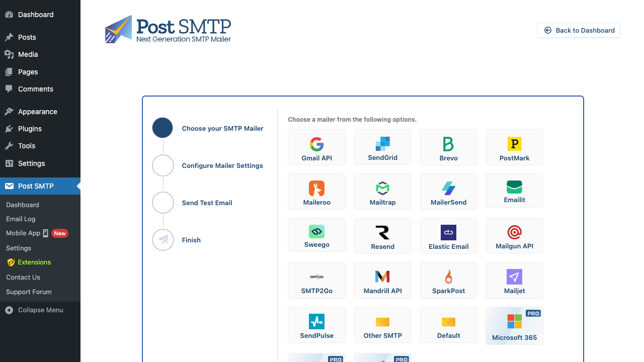Select the Gmail API mailer card
Screen dimensions: 644x362
pyautogui.click(x=316, y=147)
